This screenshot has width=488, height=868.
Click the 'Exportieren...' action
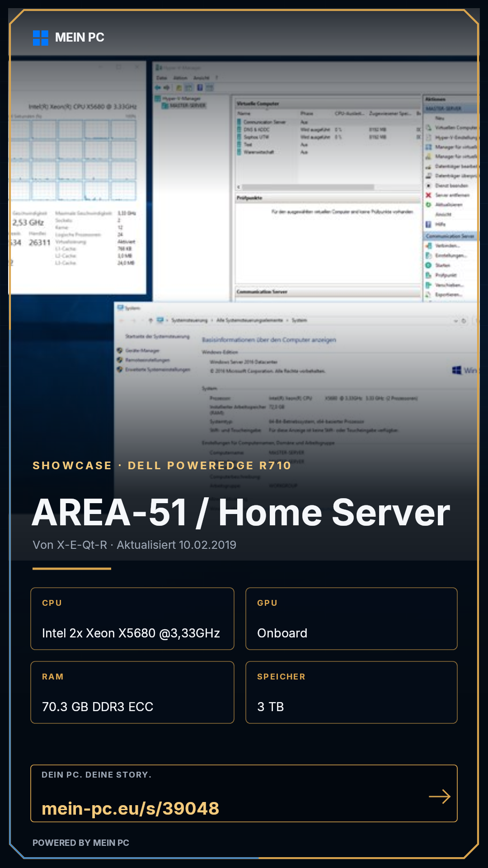(449, 295)
